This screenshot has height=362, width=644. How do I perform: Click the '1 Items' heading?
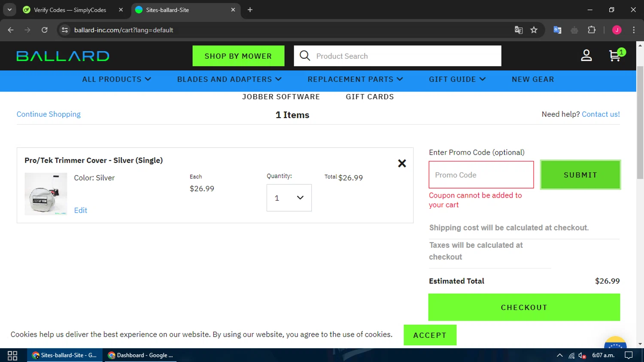(292, 115)
